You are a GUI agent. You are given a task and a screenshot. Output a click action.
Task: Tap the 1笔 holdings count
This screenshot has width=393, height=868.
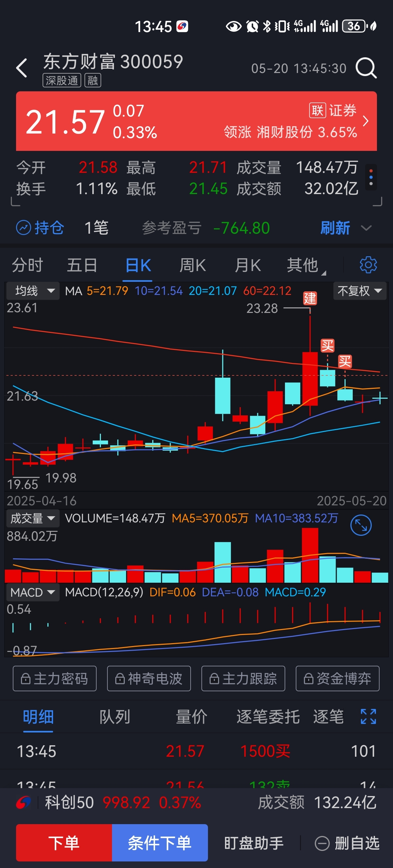coord(96,228)
